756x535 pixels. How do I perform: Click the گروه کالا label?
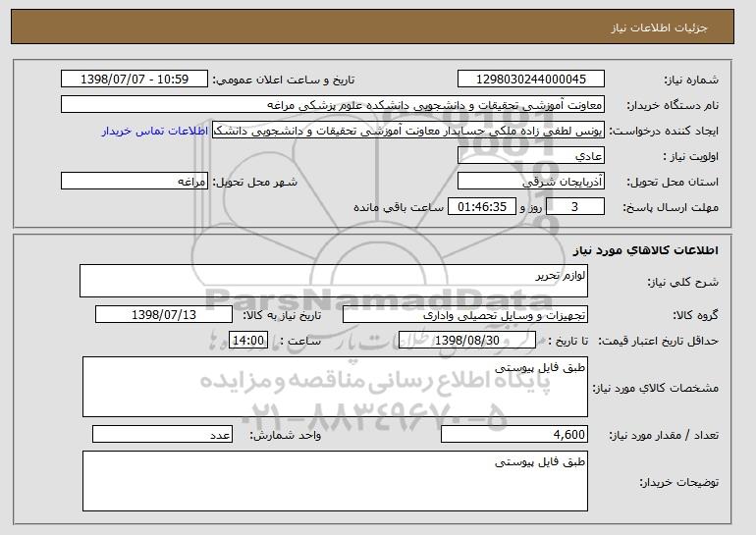click(x=696, y=315)
